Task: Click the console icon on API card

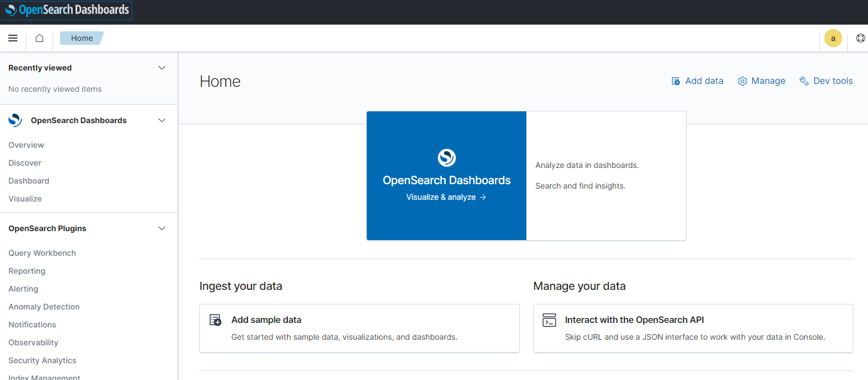Action: click(x=549, y=320)
